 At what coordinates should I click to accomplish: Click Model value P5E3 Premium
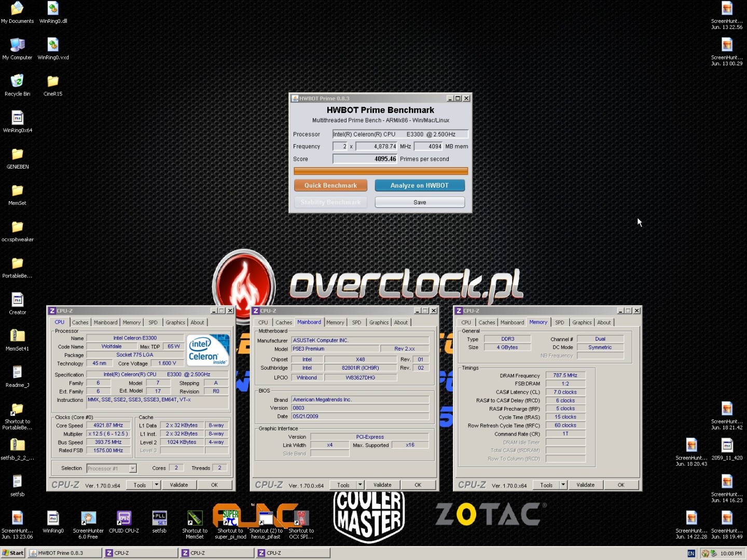click(335, 349)
